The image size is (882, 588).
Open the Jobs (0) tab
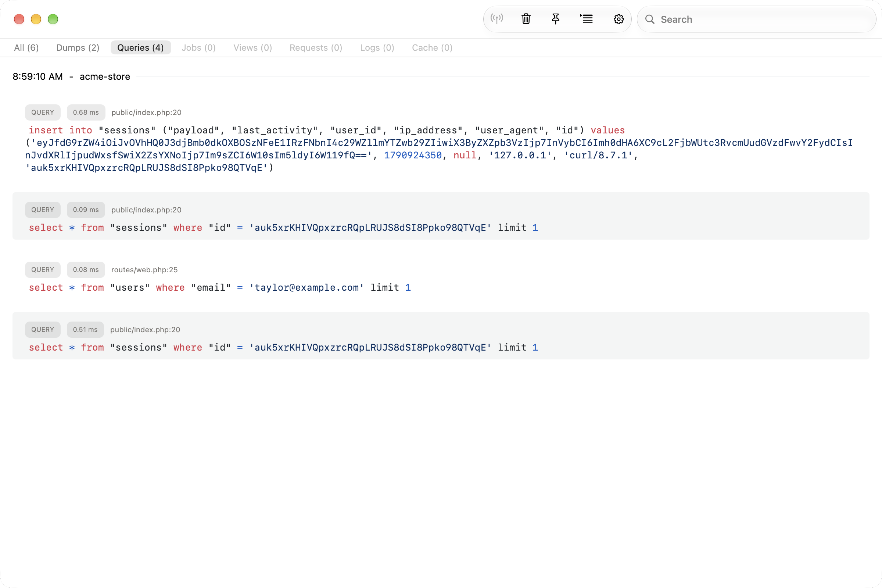199,48
